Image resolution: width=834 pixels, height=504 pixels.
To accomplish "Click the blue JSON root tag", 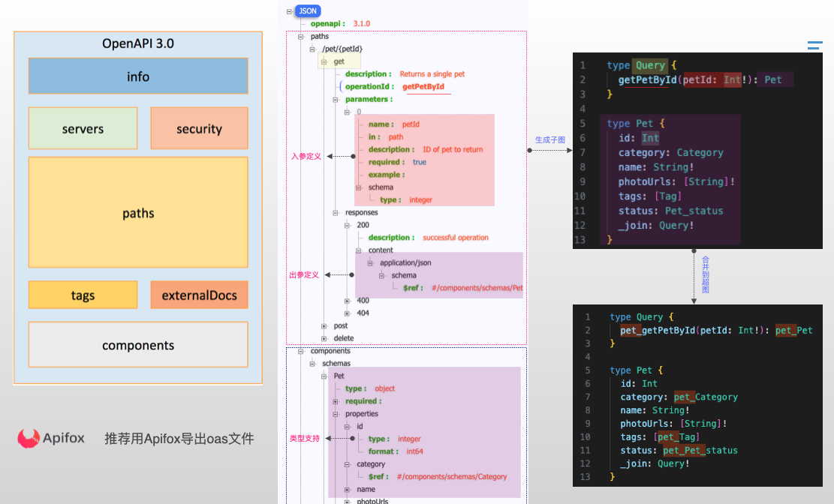I will [x=307, y=11].
